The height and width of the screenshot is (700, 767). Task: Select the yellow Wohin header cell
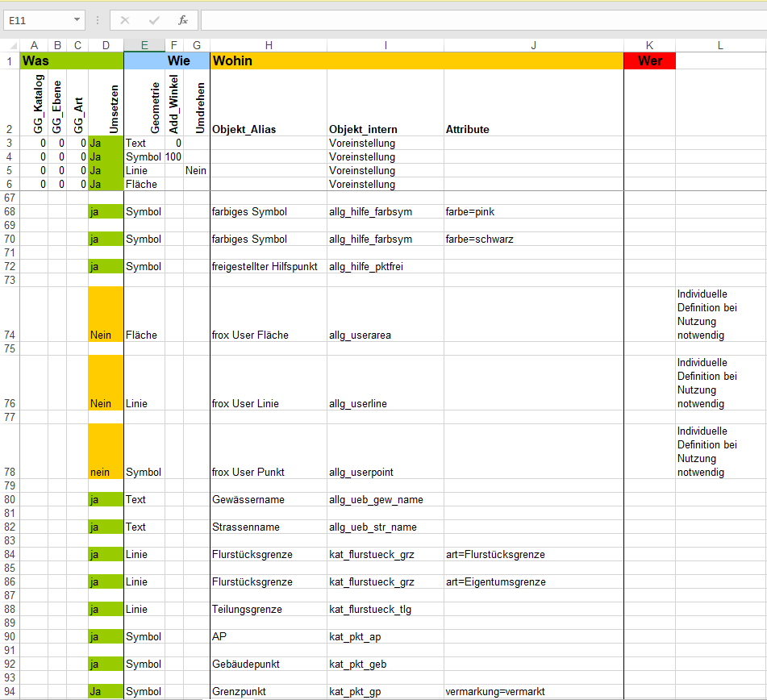tap(416, 60)
